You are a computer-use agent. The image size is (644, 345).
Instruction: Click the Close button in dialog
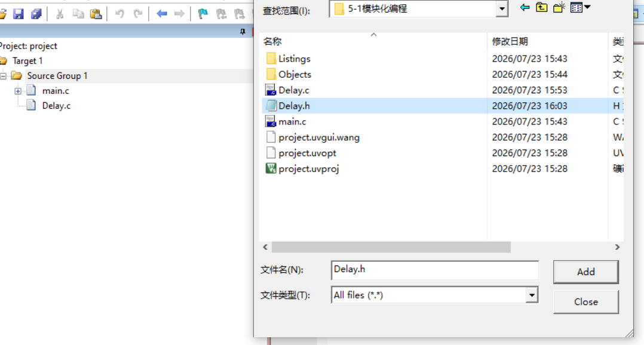point(585,302)
